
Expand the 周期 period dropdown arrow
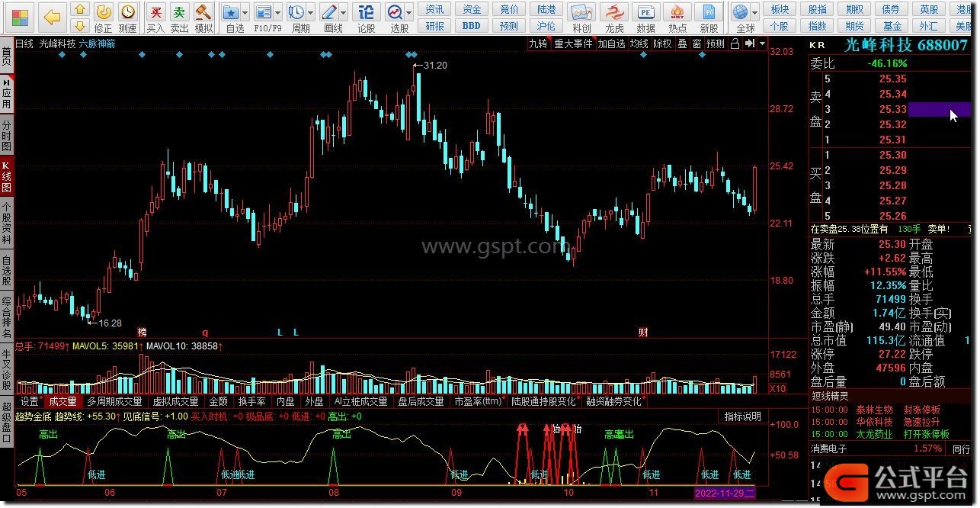pyautogui.click(x=311, y=13)
